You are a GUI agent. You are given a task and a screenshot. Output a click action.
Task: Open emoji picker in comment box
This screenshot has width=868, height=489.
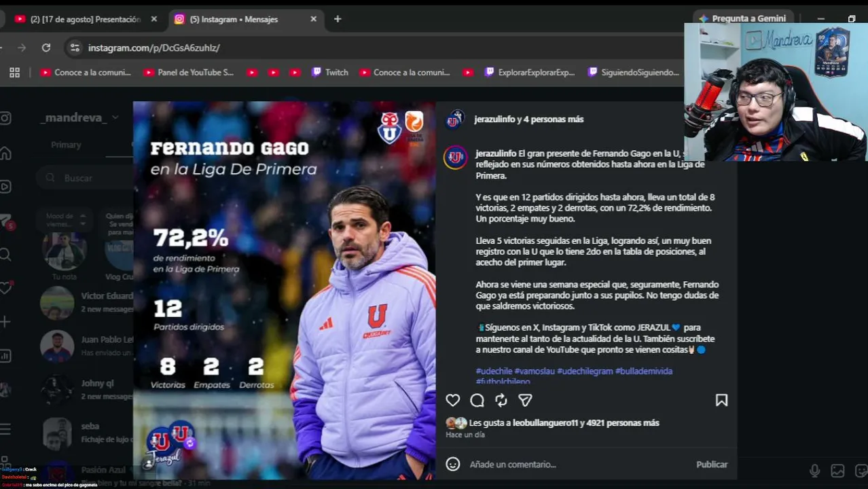pyautogui.click(x=452, y=464)
